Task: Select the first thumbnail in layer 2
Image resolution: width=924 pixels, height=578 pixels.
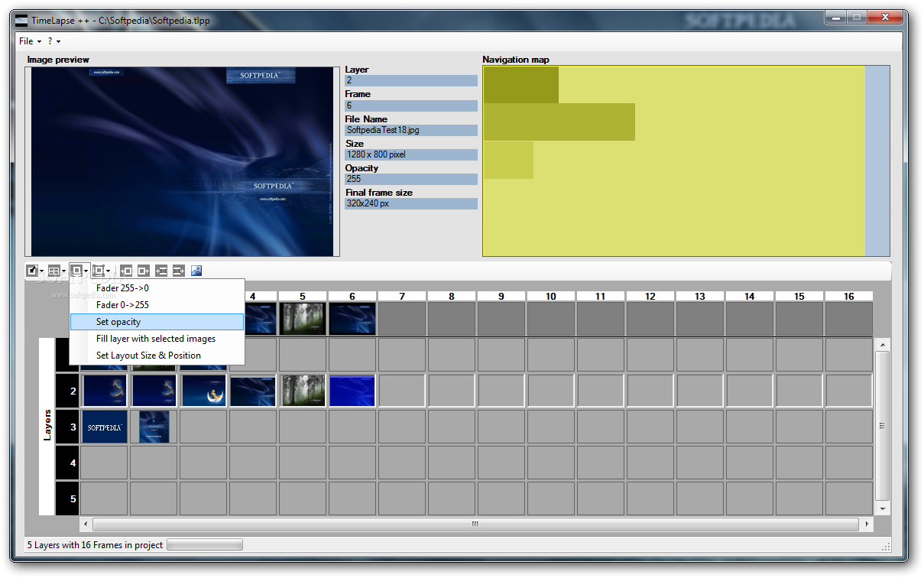Action: point(105,390)
